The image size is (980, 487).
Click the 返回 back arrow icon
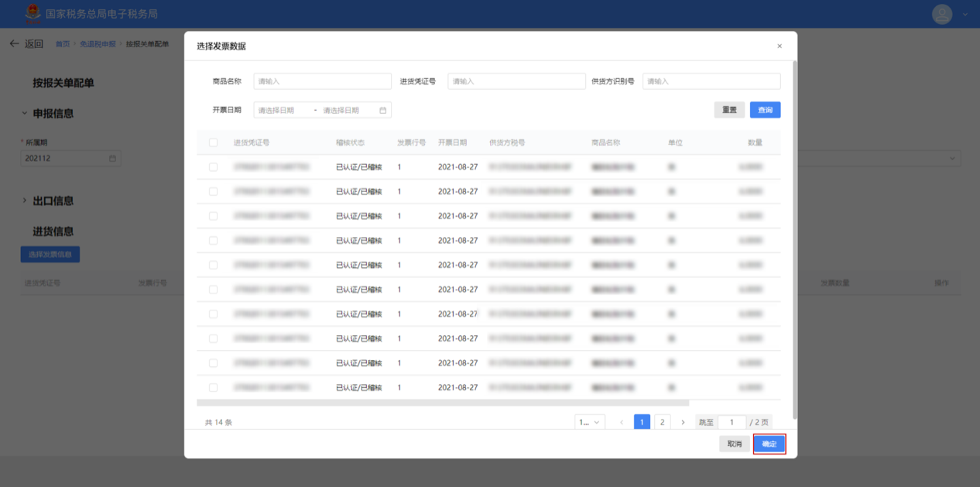click(x=14, y=44)
